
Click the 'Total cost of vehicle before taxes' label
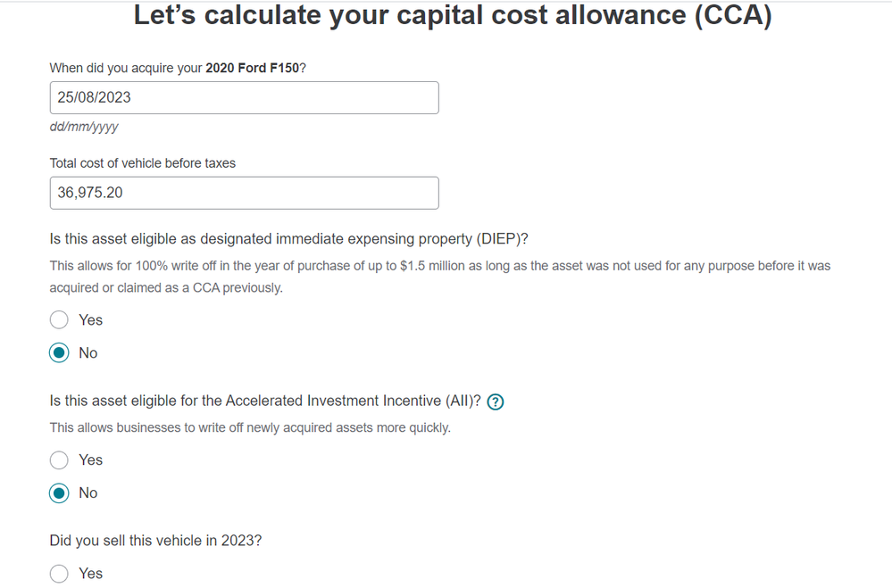coord(142,163)
